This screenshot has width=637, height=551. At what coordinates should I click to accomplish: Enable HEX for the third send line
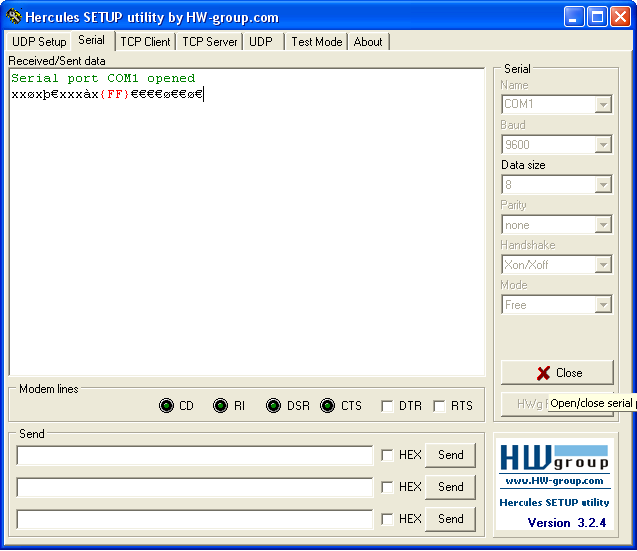click(388, 519)
